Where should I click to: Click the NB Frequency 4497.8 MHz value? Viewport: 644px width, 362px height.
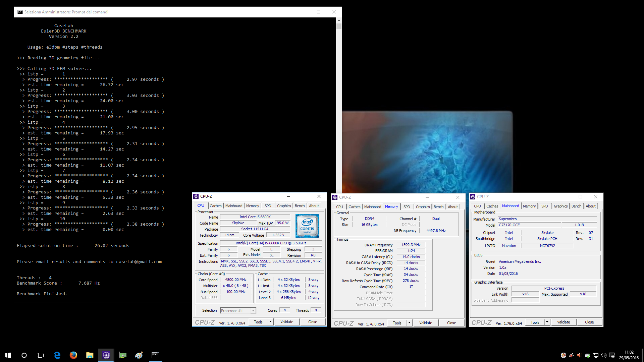point(436,231)
